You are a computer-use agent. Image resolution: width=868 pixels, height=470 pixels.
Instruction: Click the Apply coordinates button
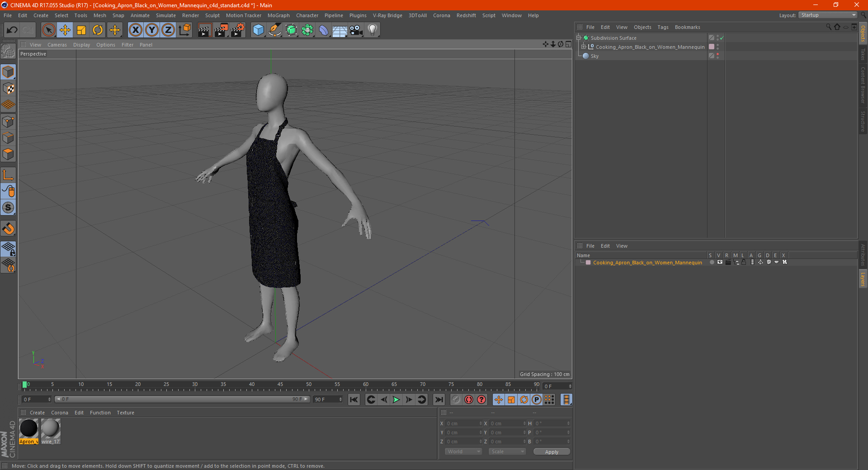pyautogui.click(x=552, y=452)
